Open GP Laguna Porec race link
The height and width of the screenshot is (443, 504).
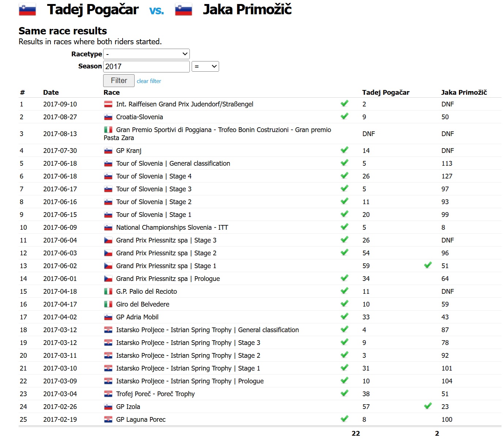point(141,420)
